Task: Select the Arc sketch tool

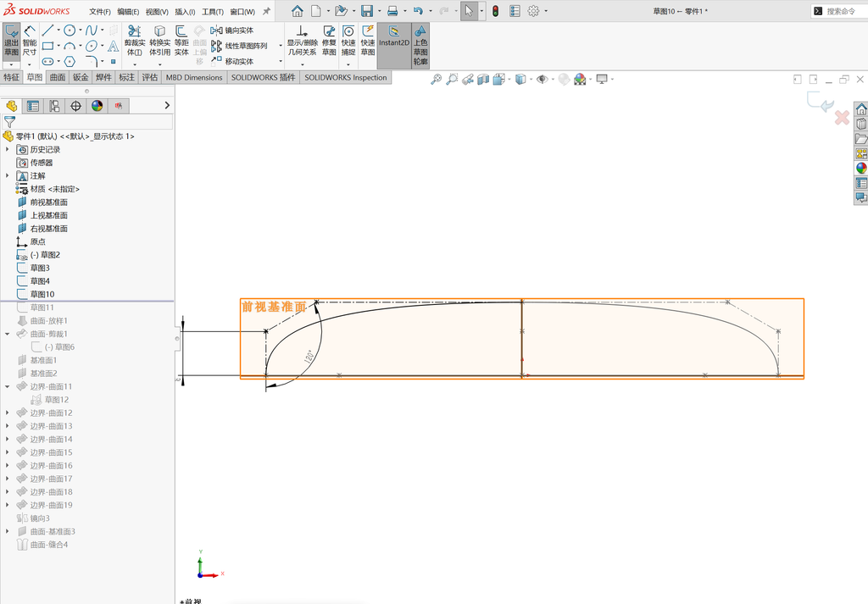Action: [70, 46]
